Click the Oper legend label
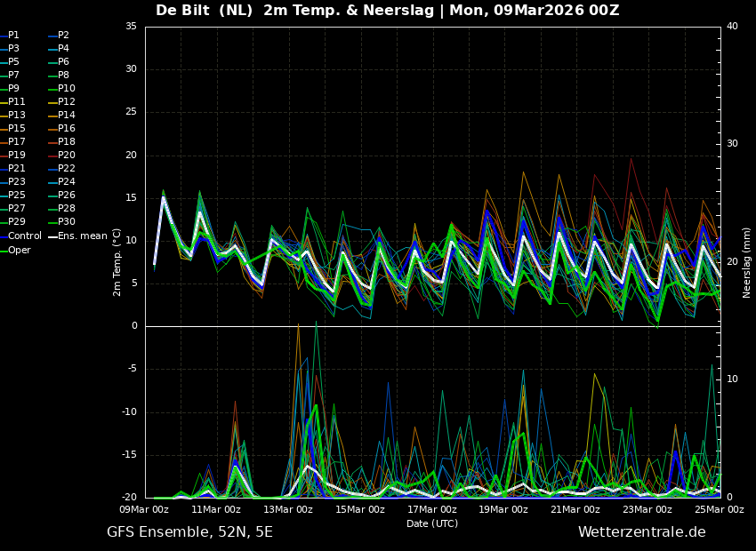The width and height of the screenshot is (756, 551). pos(19,251)
